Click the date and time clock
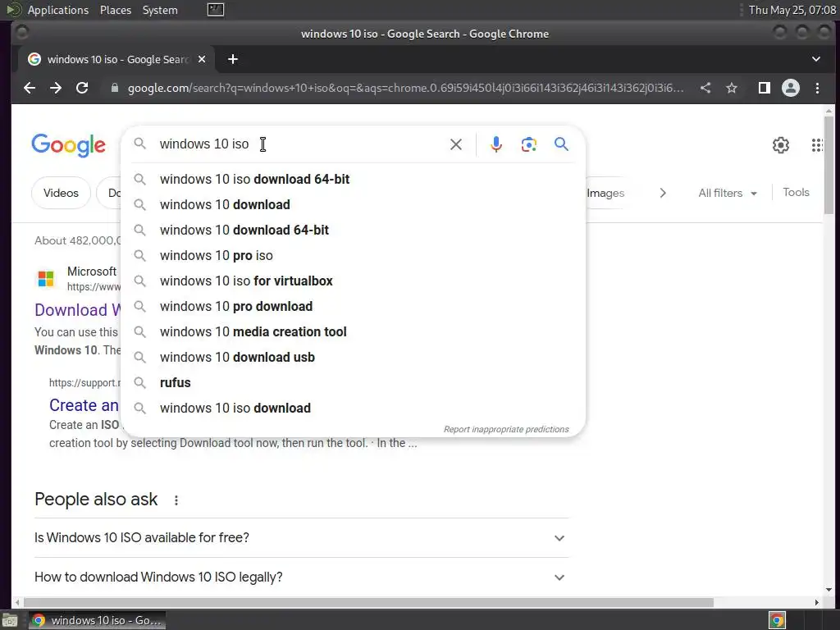The image size is (840, 630). [792, 10]
